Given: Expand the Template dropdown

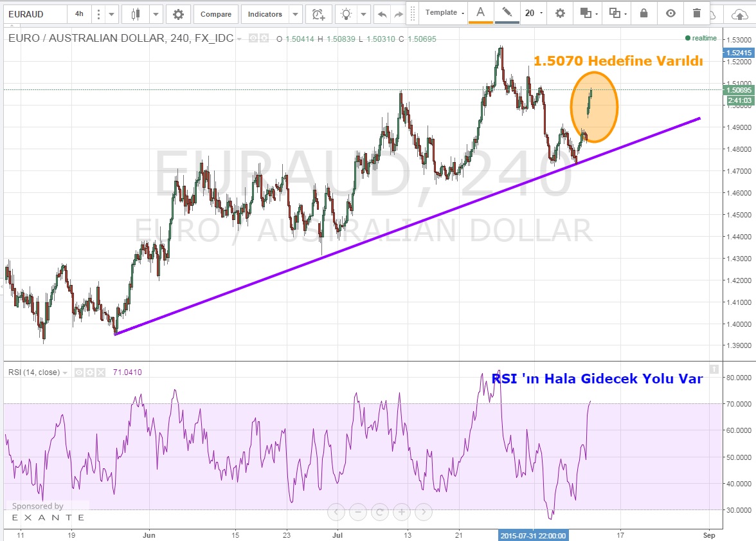Looking at the screenshot, I should point(445,13).
